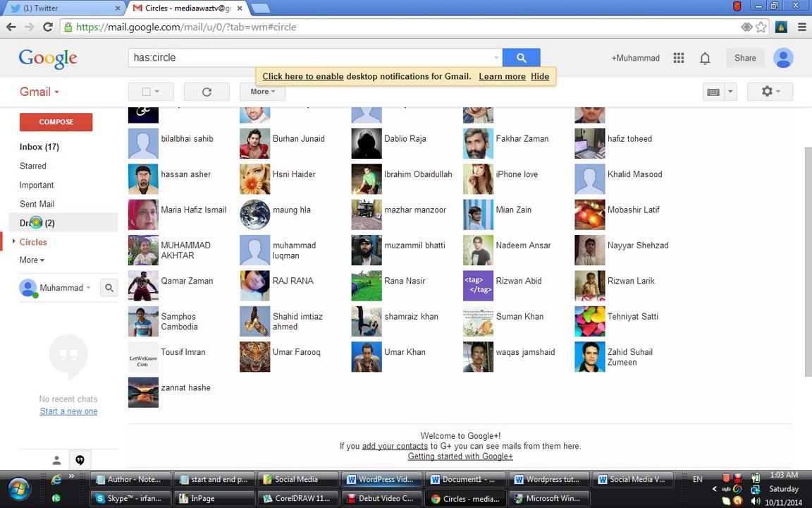
Task: Click the refresh mail button
Action: (207, 92)
